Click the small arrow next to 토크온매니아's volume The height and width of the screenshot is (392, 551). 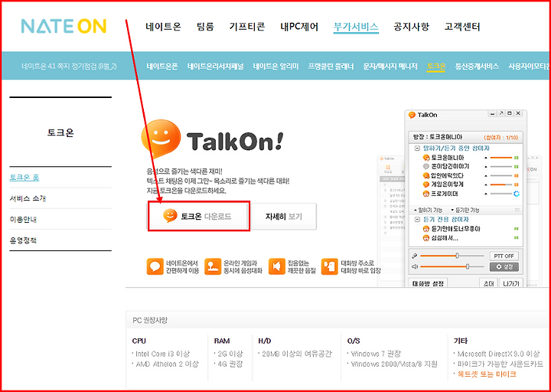pyautogui.click(x=486, y=158)
